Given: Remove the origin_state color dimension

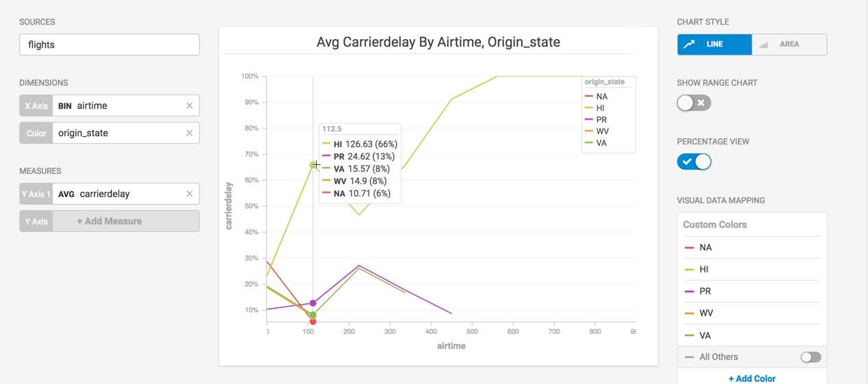Looking at the screenshot, I should (189, 133).
